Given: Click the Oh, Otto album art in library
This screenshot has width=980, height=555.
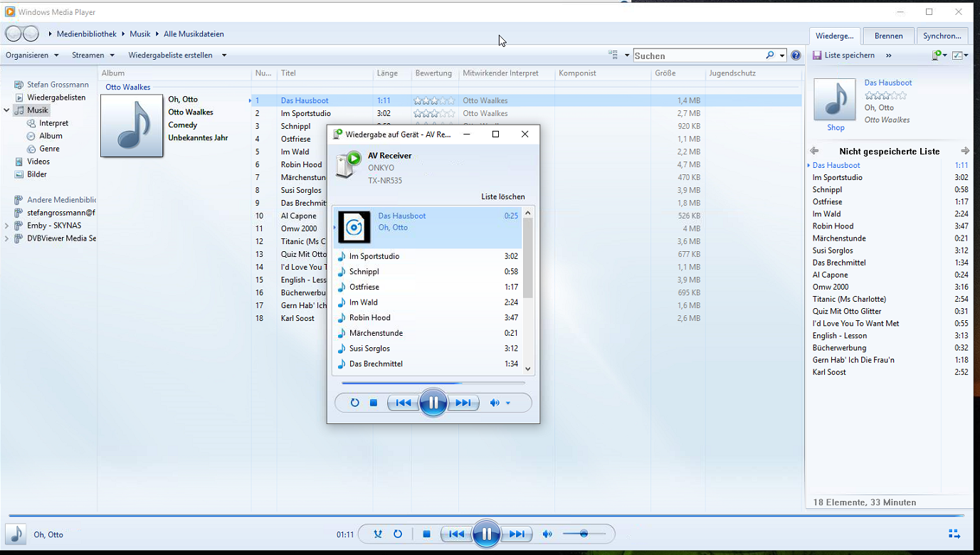Looking at the screenshot, I should [132, 125].
